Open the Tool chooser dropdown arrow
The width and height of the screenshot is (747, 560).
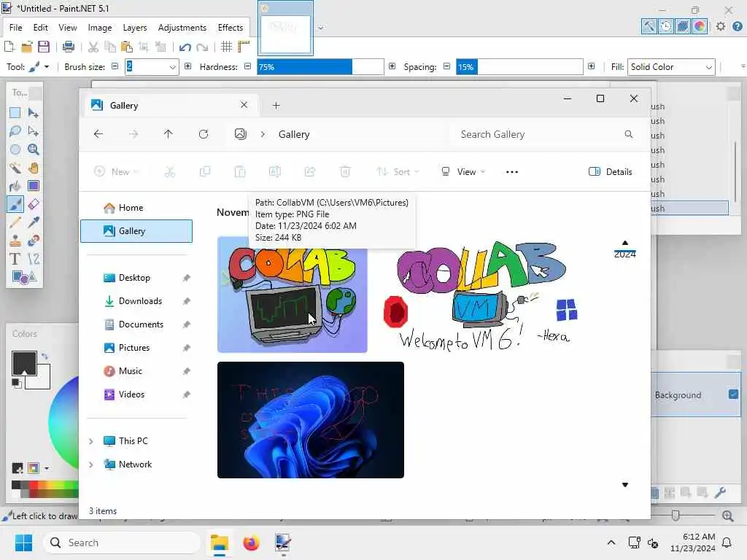[46, 67]
